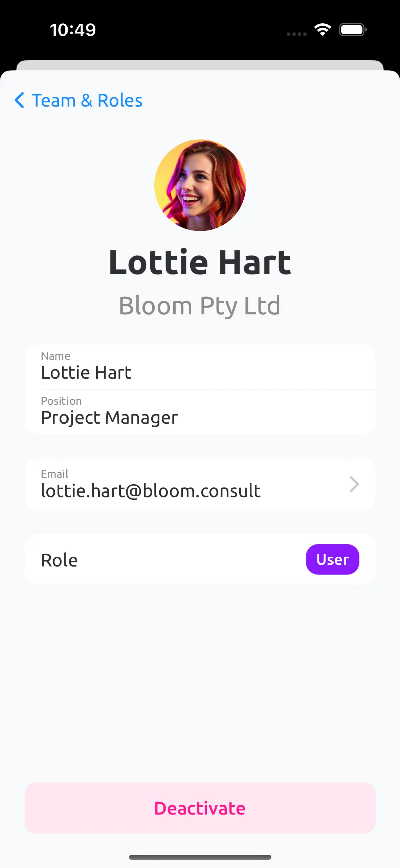
Task: Open the email row chevron
Action: [x=354, y=484]
